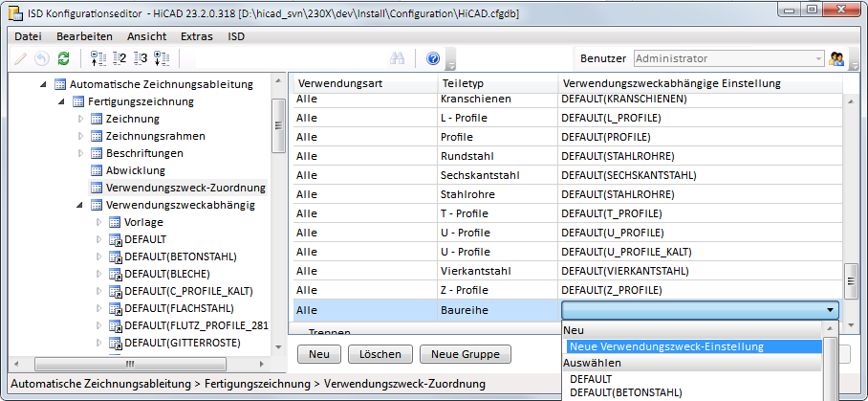
Task: Click the Stahlrohre cell in Teiletyp column
Action: (498, 194)
